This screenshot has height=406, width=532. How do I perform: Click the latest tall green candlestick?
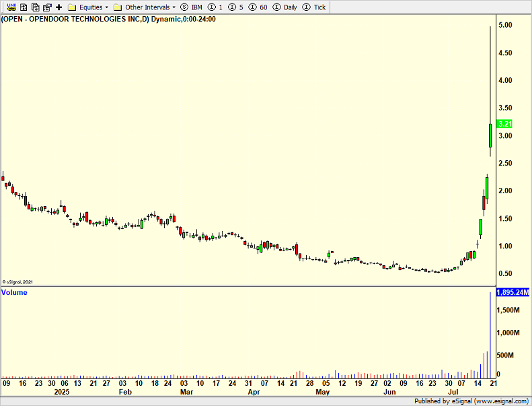[490, 135]
